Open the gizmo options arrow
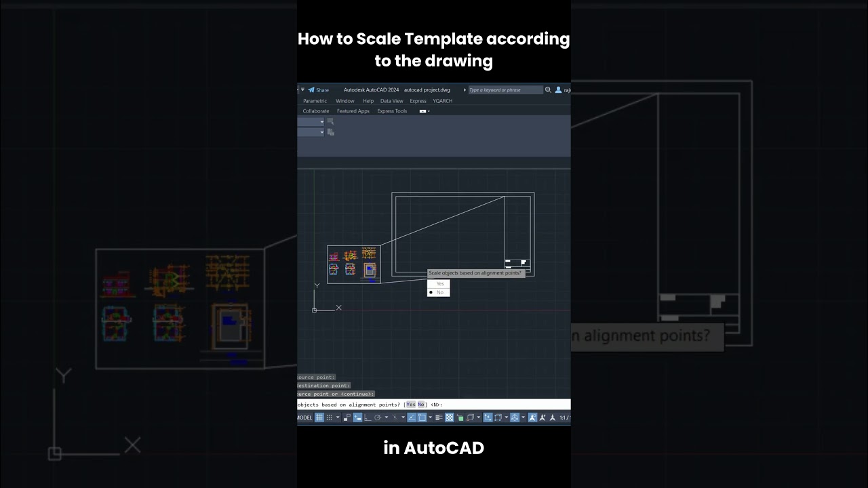This screenshot has height=488, width=868. (524, 418)
